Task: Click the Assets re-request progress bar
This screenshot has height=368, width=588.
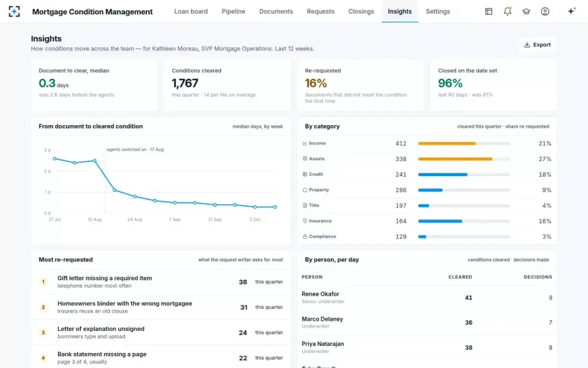Action: coord(464,159)
